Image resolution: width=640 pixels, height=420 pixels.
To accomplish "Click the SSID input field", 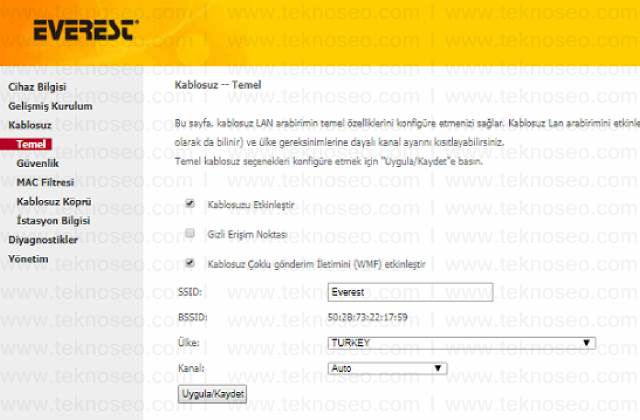I will click(410, 292).
